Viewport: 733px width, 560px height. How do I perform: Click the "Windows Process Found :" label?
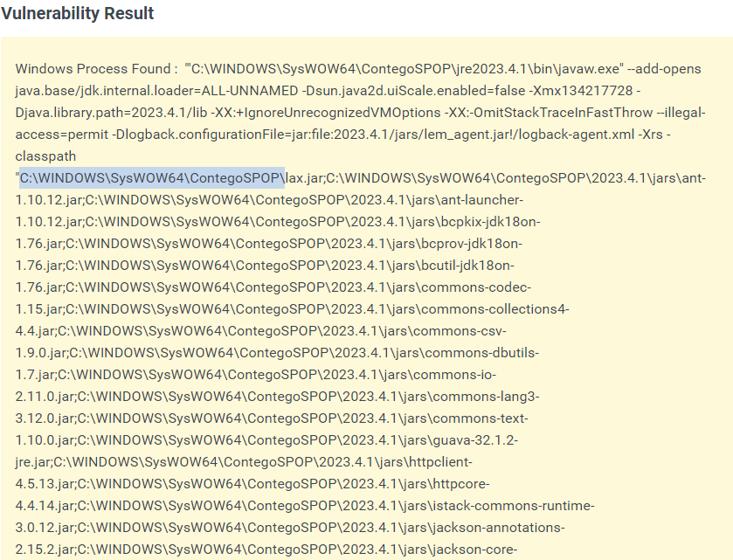(x=96, y=69)
